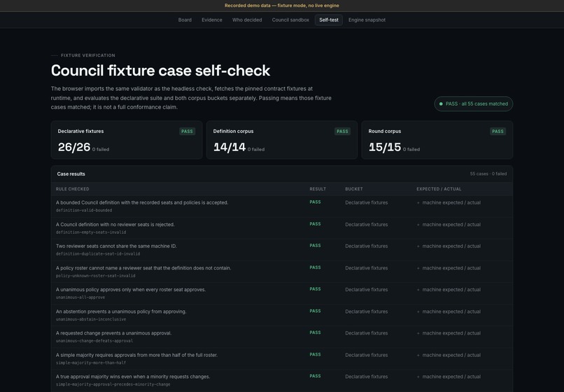Click the 14/14 count
564x392 pixels.
[230, 147]
